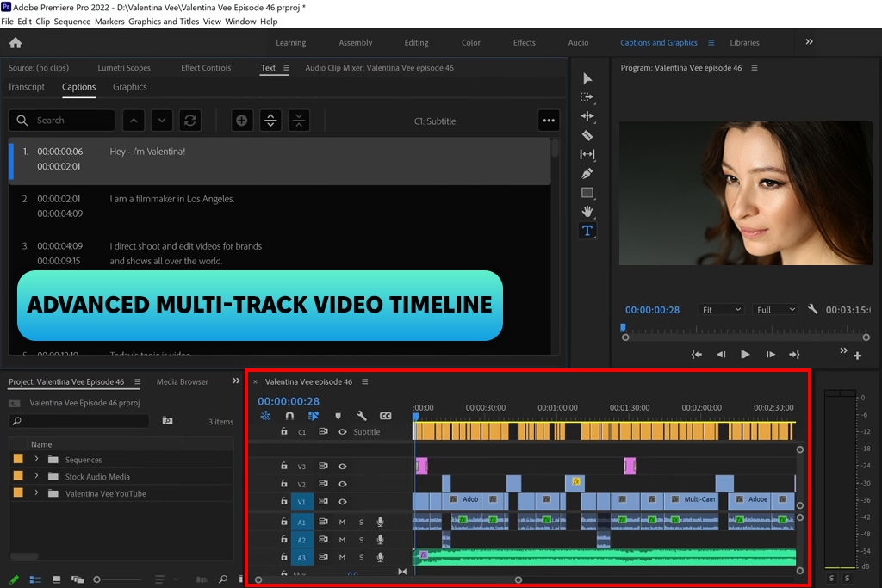The width and height of the screenshot is (882, 588).
Task: Click the Sequences bin orange label swatch
Action: pos(18,459)
